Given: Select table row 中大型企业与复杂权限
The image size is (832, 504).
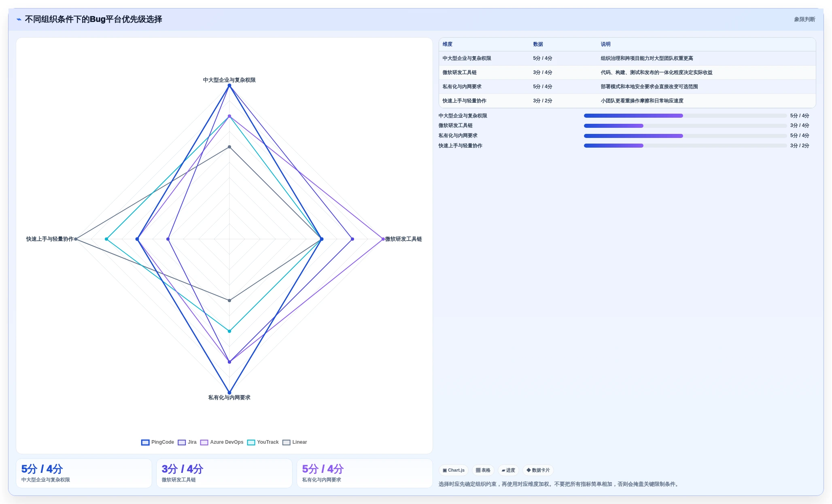Looking at the screenshot, I should pos(627,58).
